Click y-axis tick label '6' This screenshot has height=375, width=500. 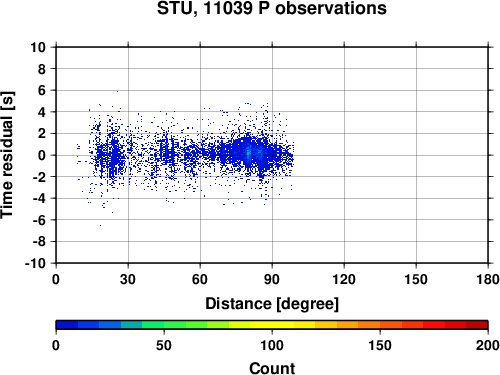42,90
